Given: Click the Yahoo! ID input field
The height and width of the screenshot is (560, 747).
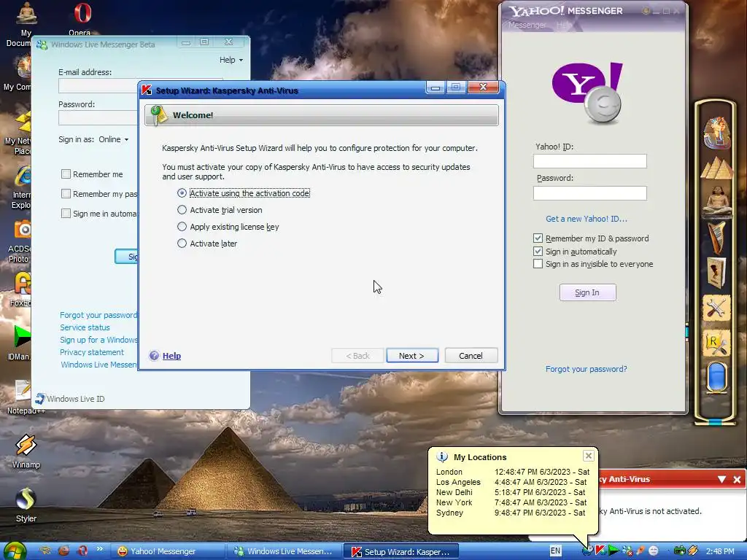Looking at the screenshot, I should (589, 161).
